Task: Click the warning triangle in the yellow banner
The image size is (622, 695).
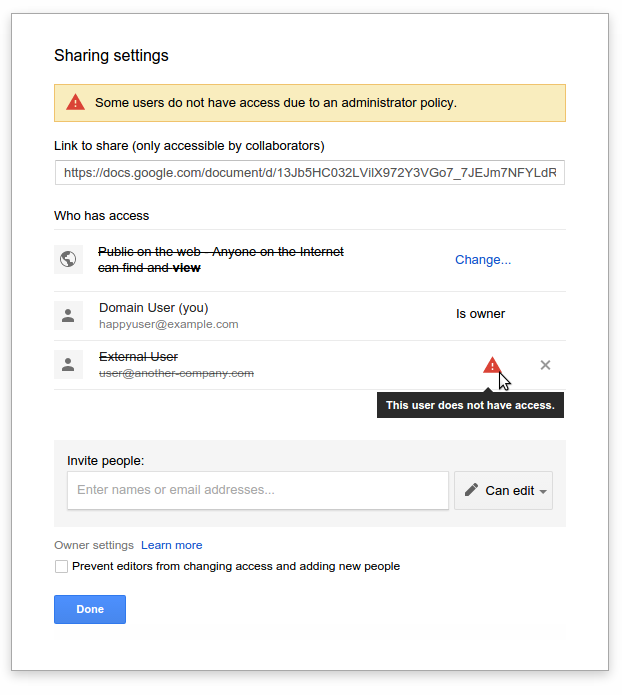Action: [75, 102]
